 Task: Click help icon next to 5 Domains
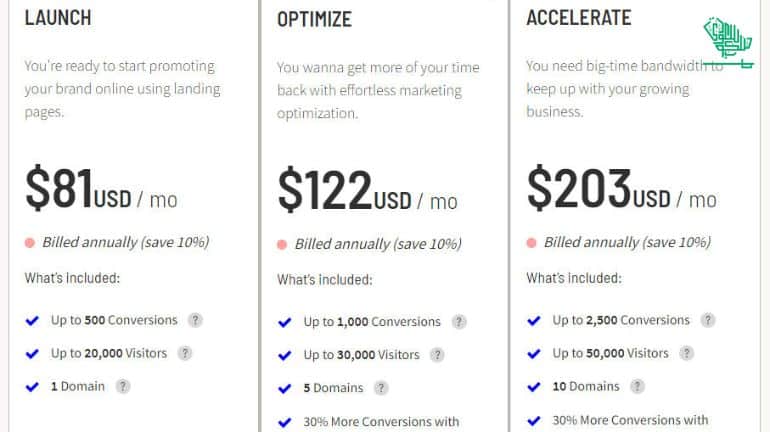click(381, 388)
